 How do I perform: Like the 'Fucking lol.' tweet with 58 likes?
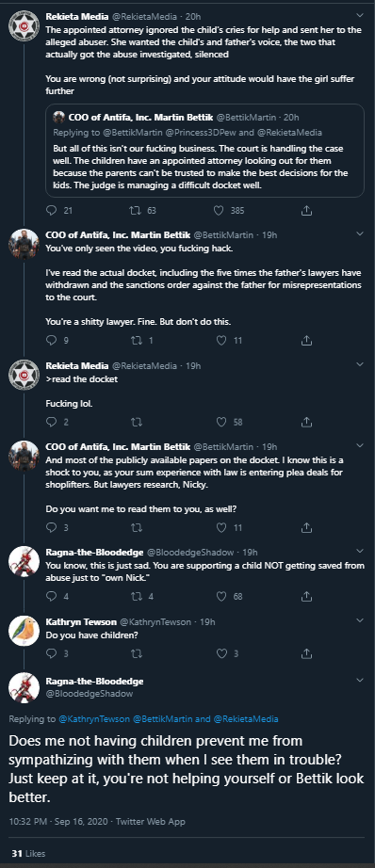click(221, 423)
